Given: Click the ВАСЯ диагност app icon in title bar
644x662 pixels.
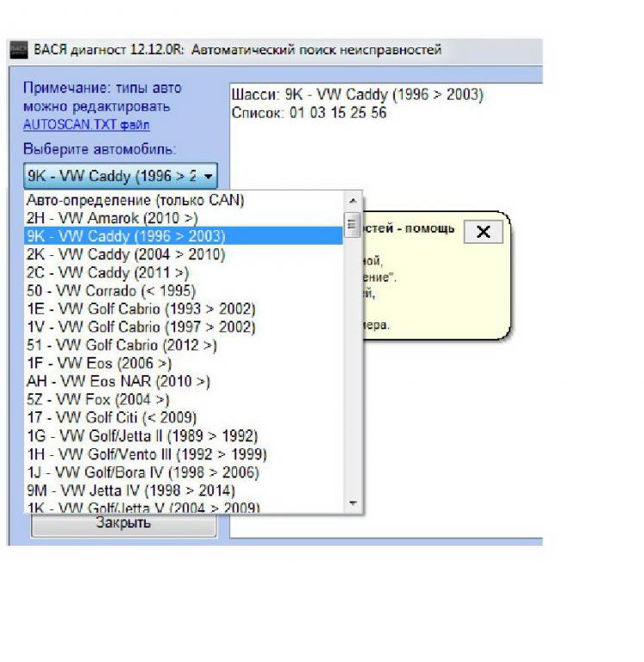Looking at the screenshot, I should point(19,50).
